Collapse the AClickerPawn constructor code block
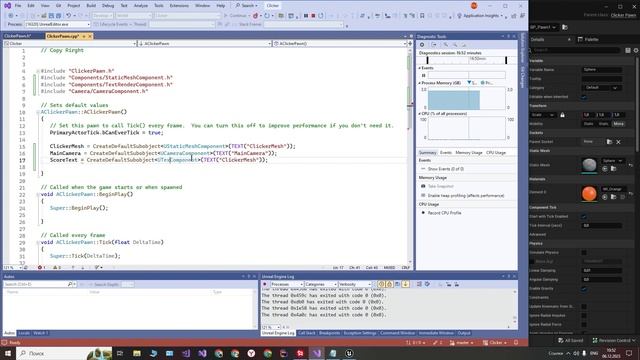The height and width of the screenshot is (360, 640). (38, 112)
